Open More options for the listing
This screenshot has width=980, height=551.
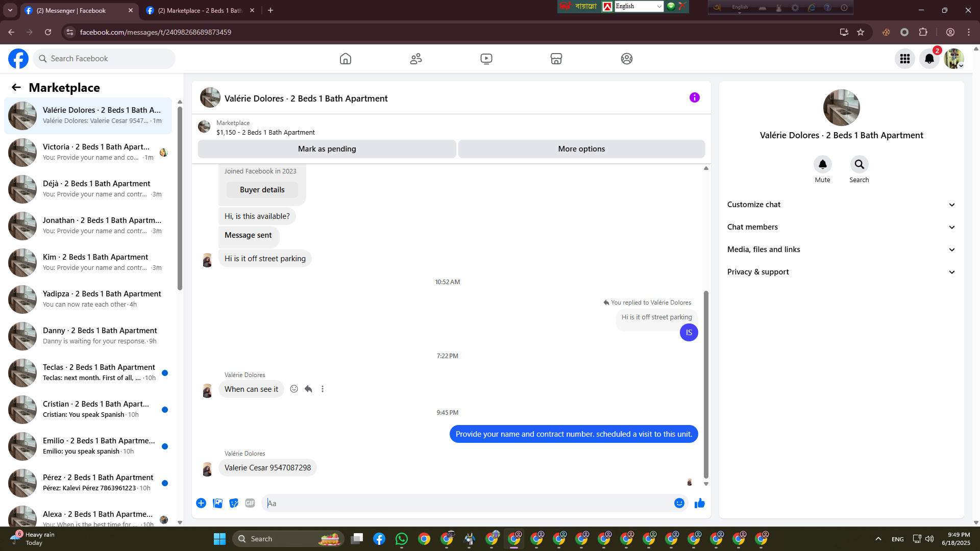pyautogui.click(x=581, y=149)
